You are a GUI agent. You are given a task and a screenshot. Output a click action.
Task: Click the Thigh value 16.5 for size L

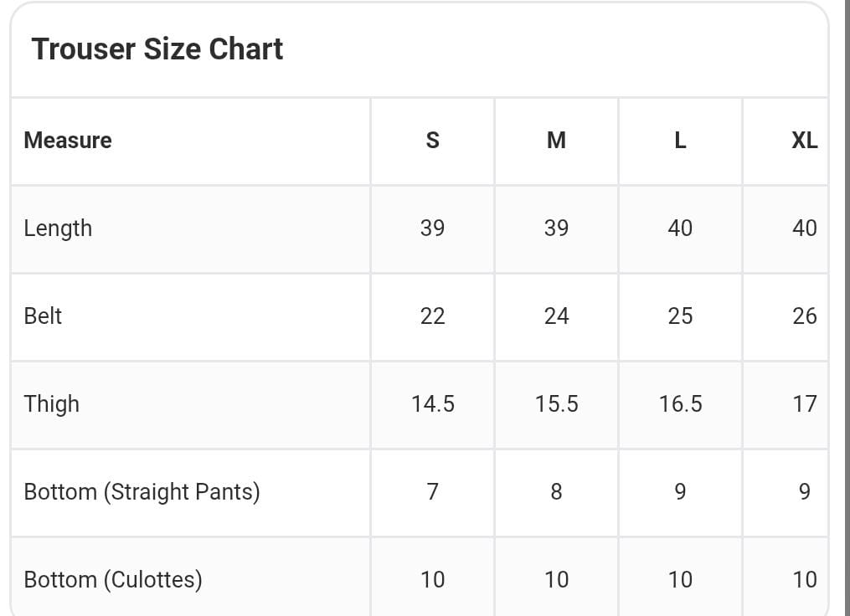tap(680, 404)
